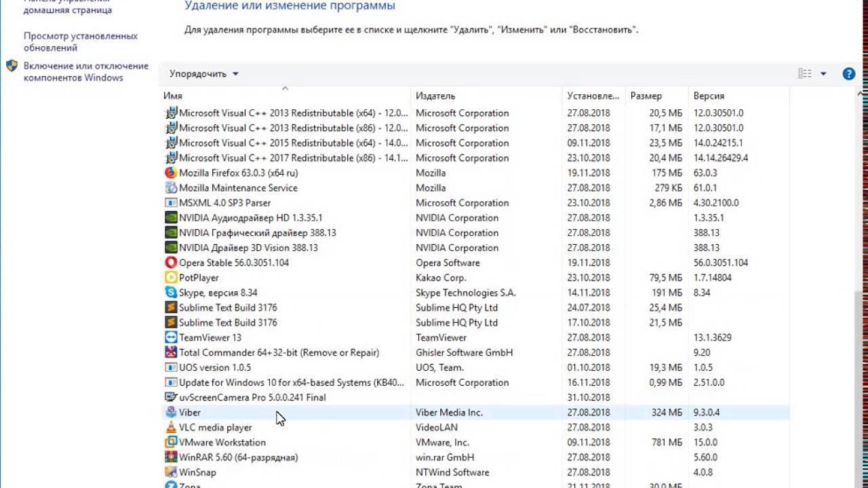Click the WinRAR 5.60 icon
This screenshot has width=868, height=488.
tap(171, 457)
